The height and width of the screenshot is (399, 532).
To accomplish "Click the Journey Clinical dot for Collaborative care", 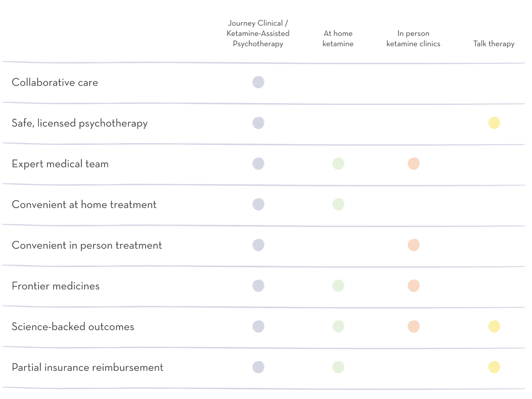I will 258,82.
